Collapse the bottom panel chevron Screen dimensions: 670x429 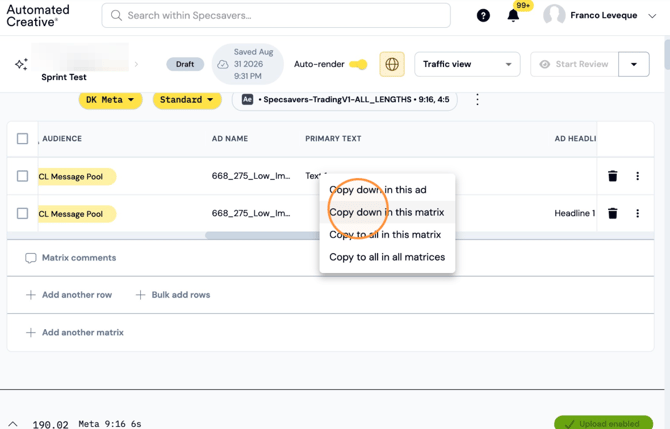(13, 424)
